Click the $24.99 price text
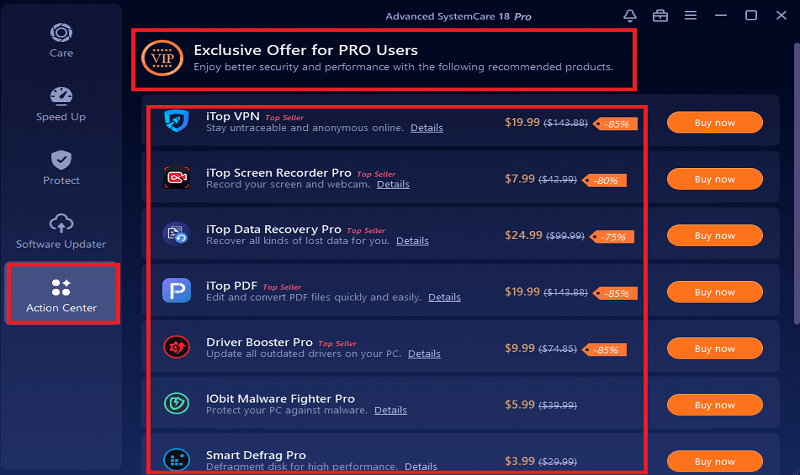The image size is (800, 475). pyautogui.click(x=523, y=235)
